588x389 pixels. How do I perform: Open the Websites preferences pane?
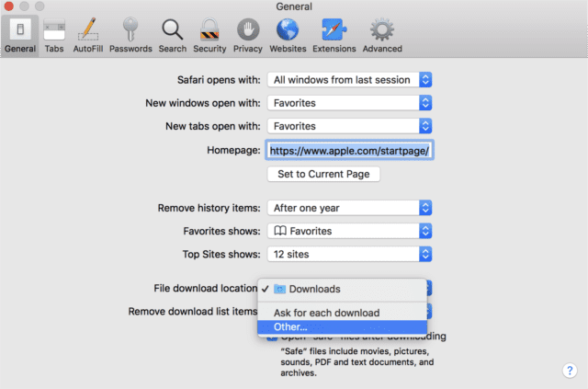288,35
